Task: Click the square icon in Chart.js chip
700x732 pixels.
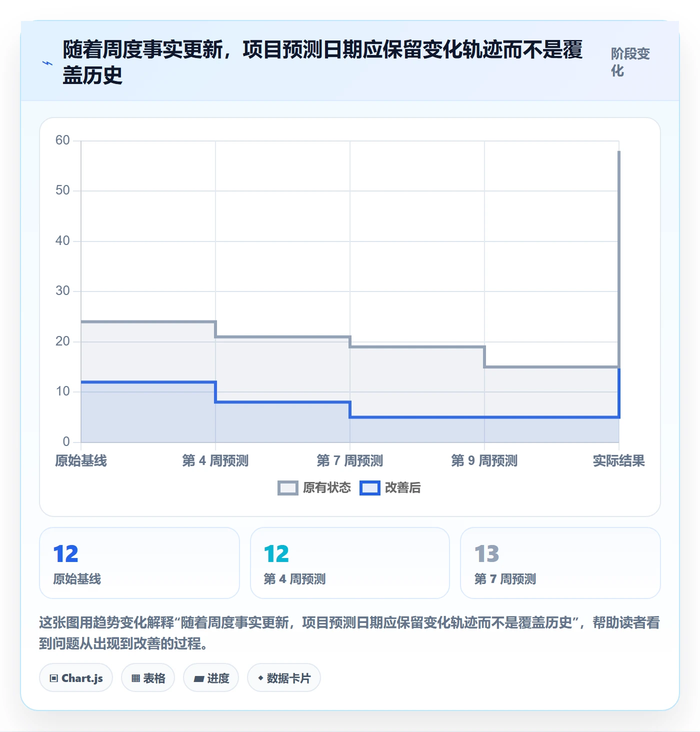Action: 54,678
